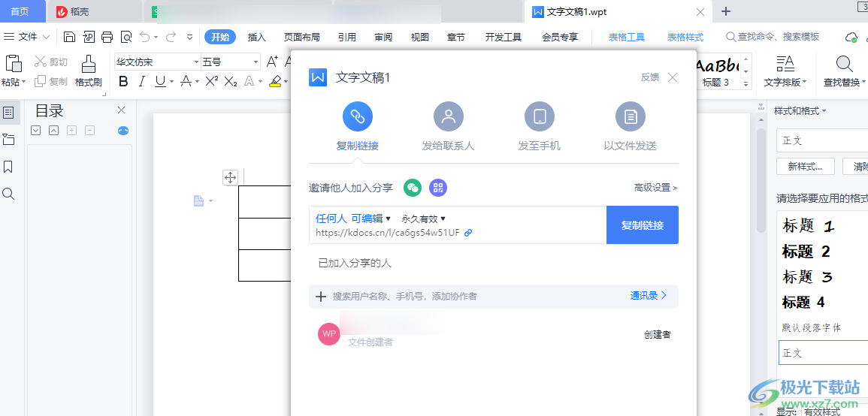Click expand-all arrow in 目录 panel
Image resolution: width=868 pixels, height=416 pixels.
(x=36, y=131)
